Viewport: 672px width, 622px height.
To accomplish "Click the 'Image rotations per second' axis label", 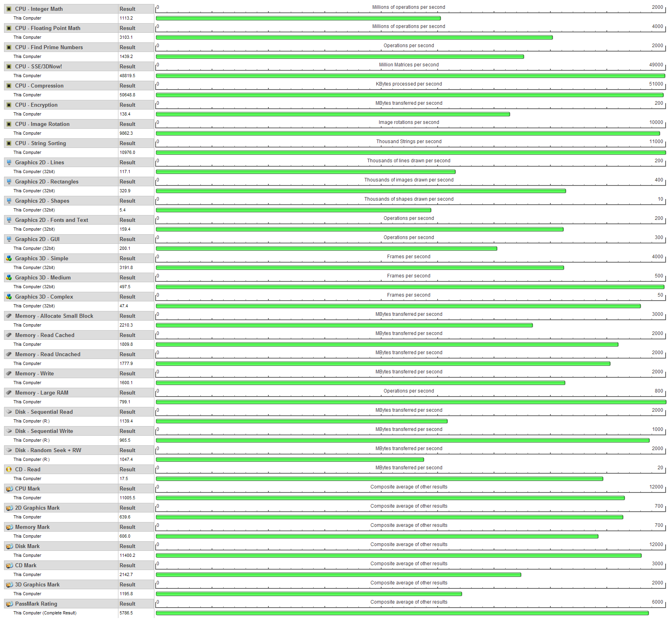I will point(409,122).
